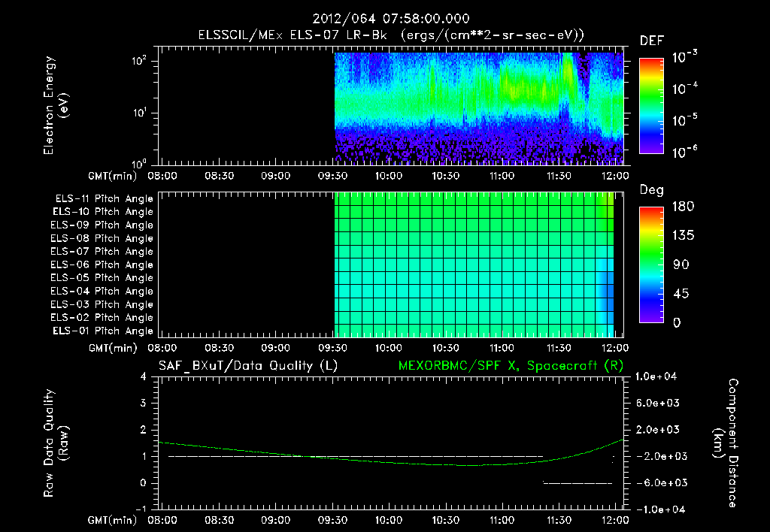This screenshot has width=770, height=532.
Task: Click 11:00 time tick under data quality panel
Action: click(x=502, y=520)
